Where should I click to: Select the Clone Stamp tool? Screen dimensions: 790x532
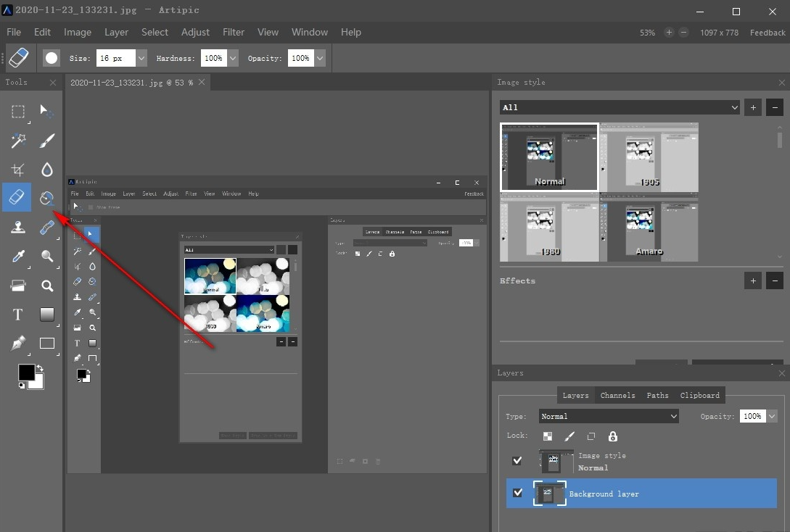click(x=18, y=227)
